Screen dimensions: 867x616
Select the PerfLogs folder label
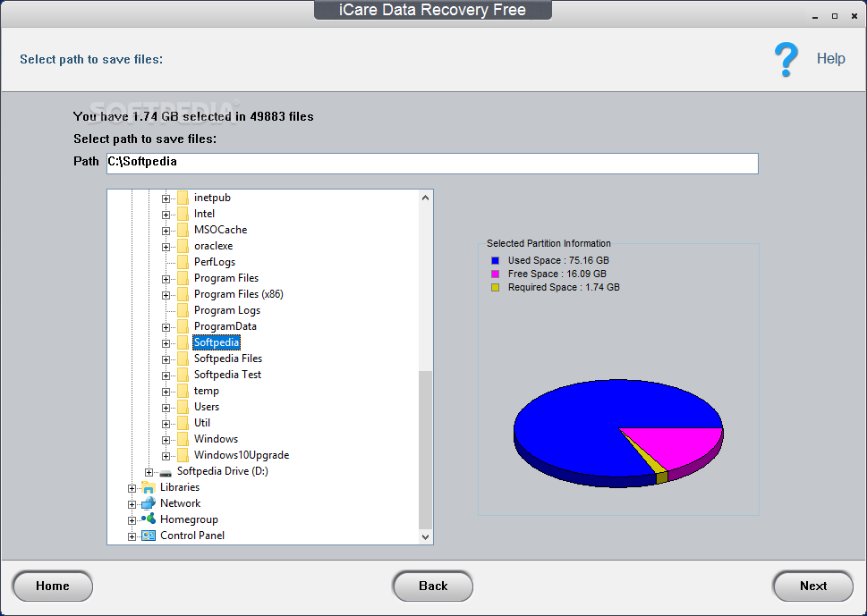point(215,262)
